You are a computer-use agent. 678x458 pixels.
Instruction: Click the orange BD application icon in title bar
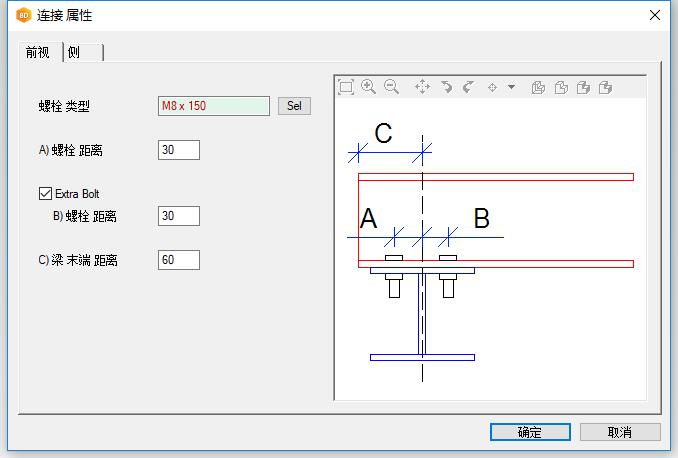tap(23, 16)
